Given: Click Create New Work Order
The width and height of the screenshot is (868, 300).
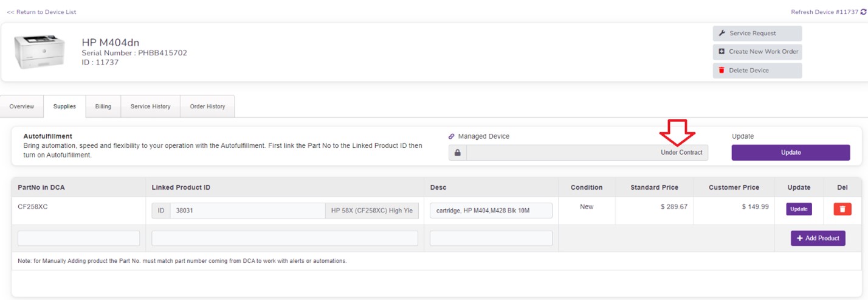Looking at the screenshot, I should click(x=757, y=52).
